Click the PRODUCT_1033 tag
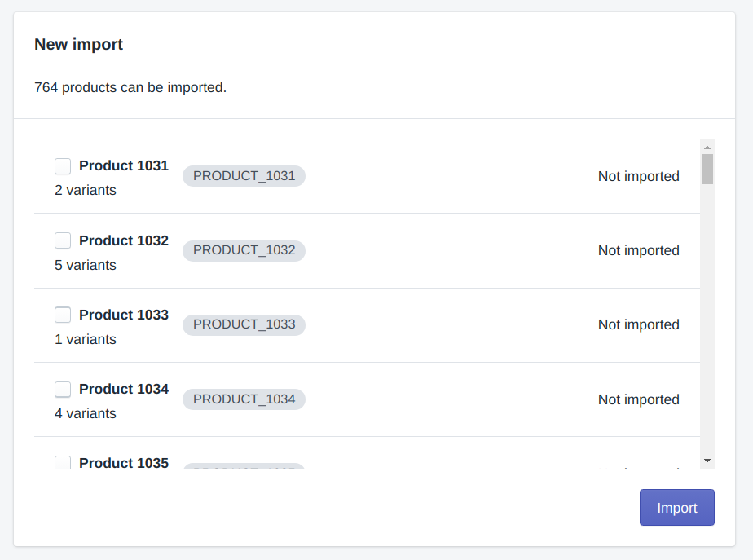This screenshot has height=560, width=753. click(244, 324)
